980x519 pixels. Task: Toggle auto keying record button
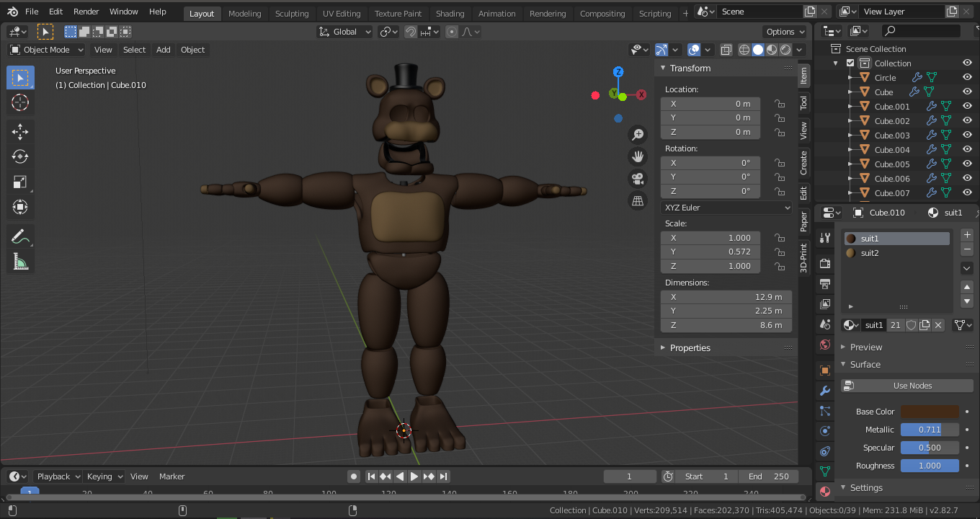coord(354,476)
